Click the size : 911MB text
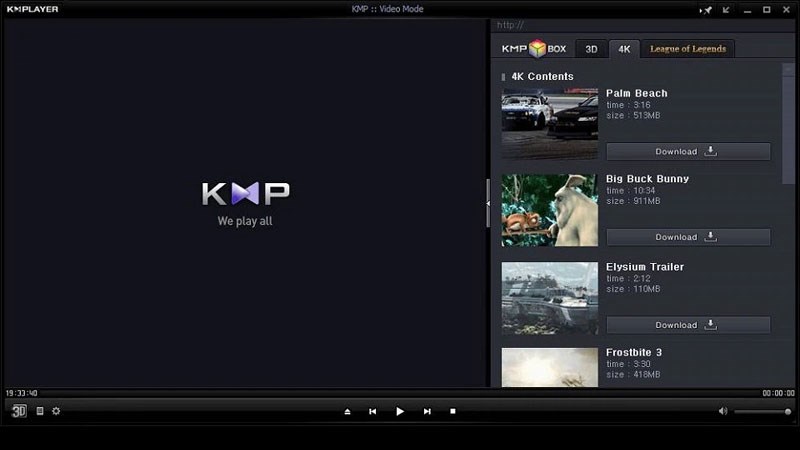 coord(633,202)
